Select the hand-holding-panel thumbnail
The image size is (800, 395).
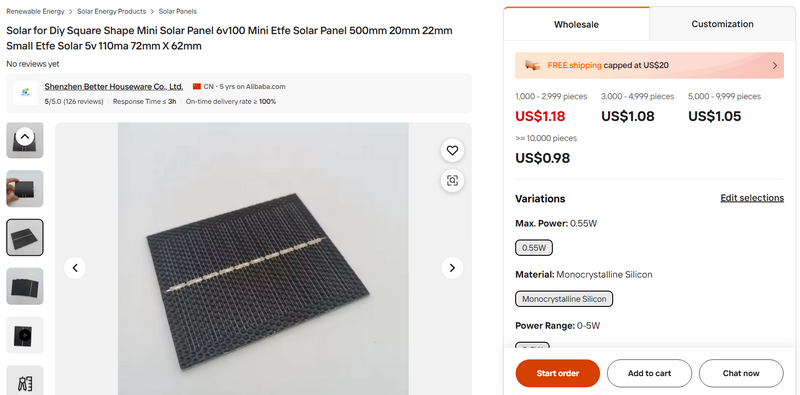24,188
